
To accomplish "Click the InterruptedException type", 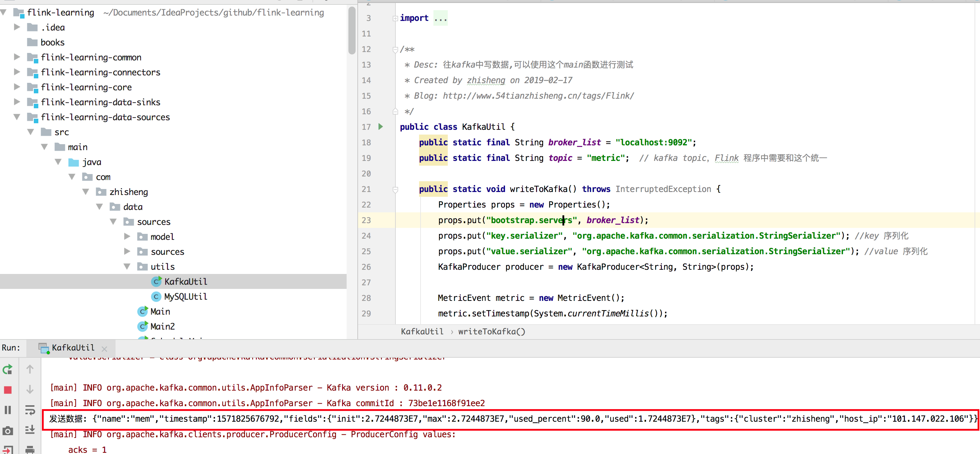I will click(663, 189).
